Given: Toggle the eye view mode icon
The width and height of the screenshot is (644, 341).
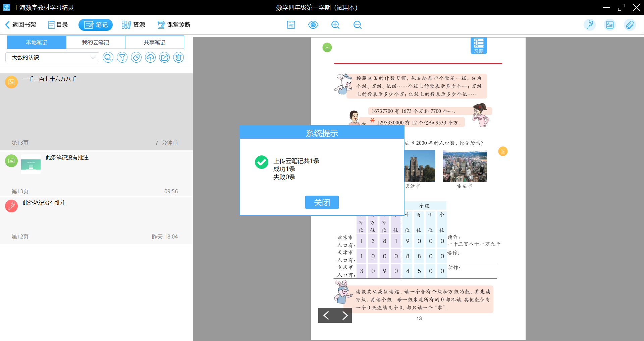Looking at the screenshot, I should tap(313, 25).
